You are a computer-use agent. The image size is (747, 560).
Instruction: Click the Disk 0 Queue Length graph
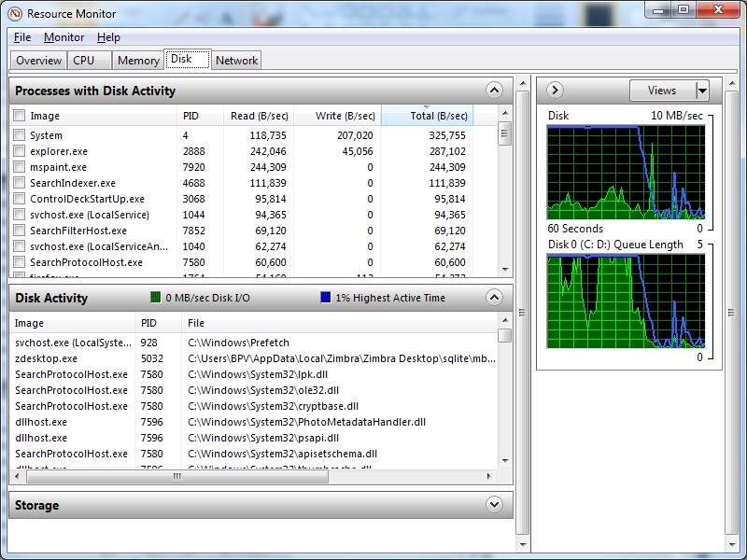click(x=626, y=301)
